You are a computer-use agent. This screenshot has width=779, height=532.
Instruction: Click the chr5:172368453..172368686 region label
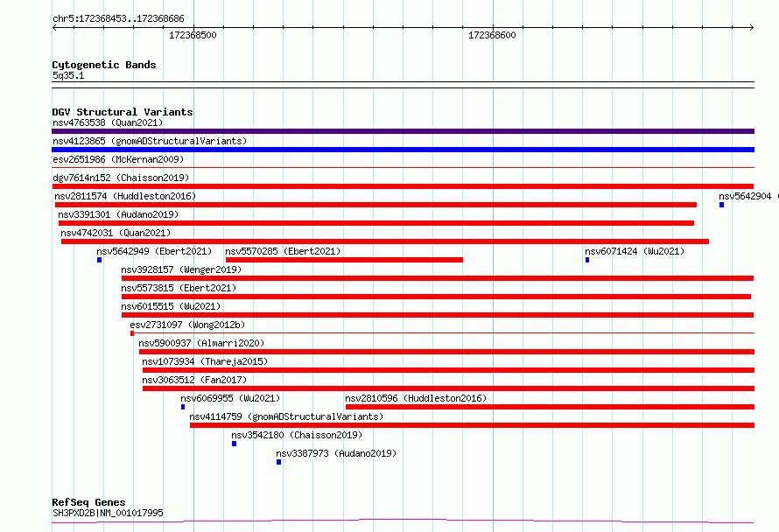tap(118, 18)
